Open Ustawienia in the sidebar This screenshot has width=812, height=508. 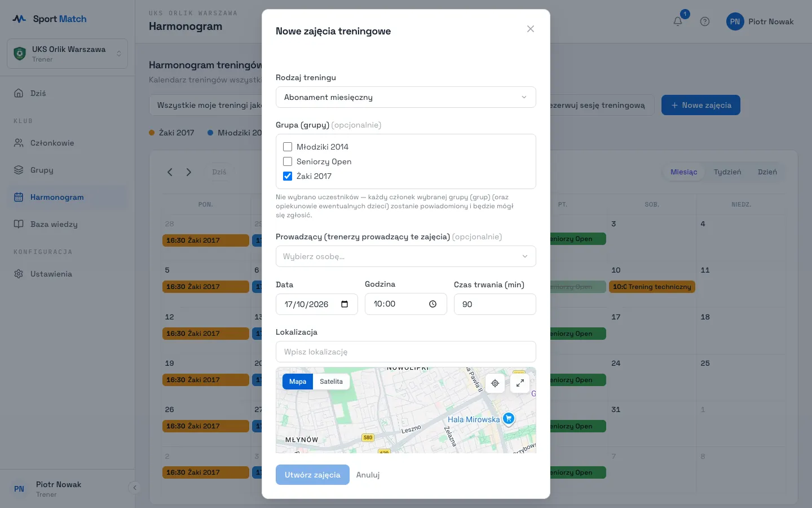67,274
